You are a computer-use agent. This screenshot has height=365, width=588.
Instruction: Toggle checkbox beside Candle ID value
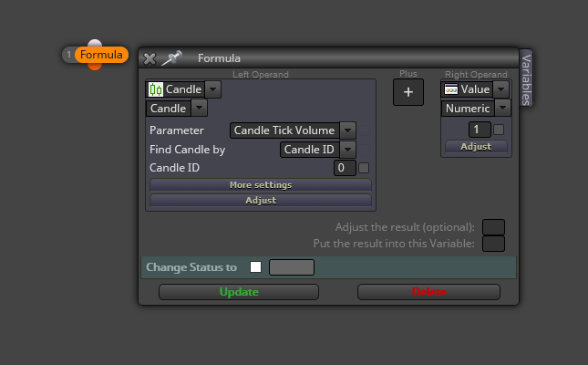[x=364, y=168]
